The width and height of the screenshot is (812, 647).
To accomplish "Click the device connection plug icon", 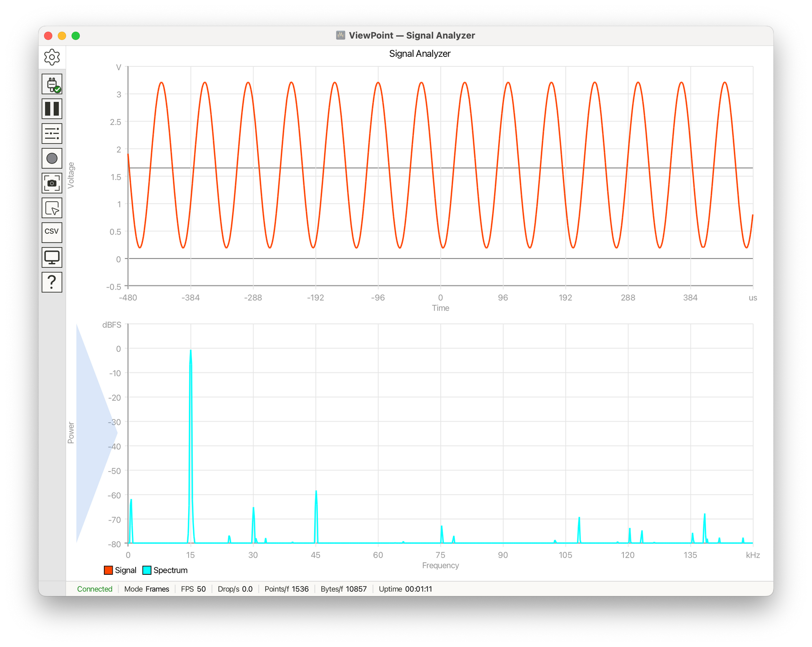I will (52, 84).
